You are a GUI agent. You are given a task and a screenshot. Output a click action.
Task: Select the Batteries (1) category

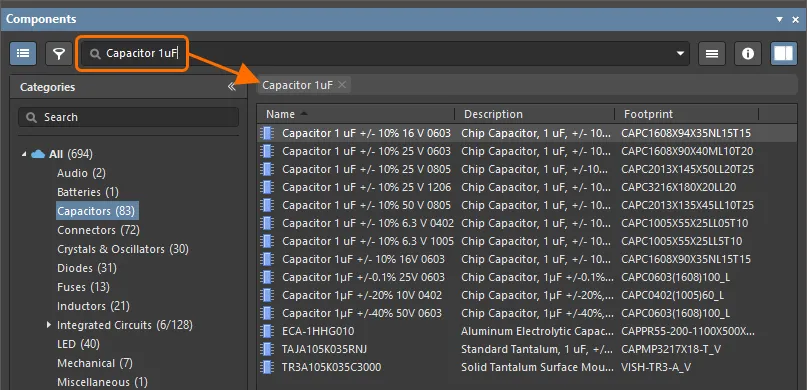[x=88, y=192]
